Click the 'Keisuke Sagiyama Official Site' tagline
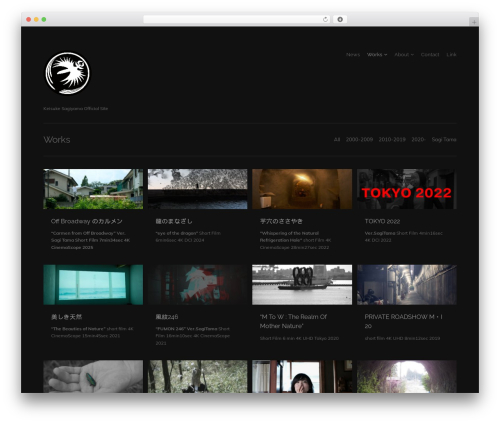Image resolution: width=500 pixels, height=423 pixels. click(76, 109)
